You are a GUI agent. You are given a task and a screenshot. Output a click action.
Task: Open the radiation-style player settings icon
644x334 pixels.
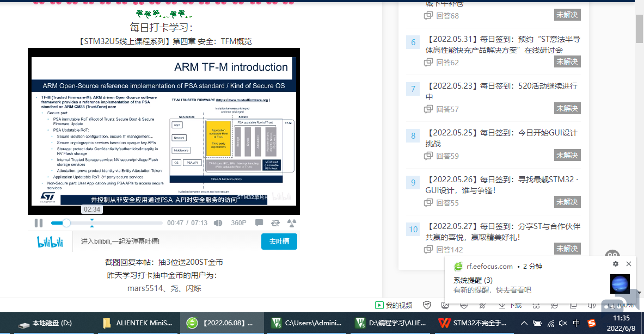(292, 223)
